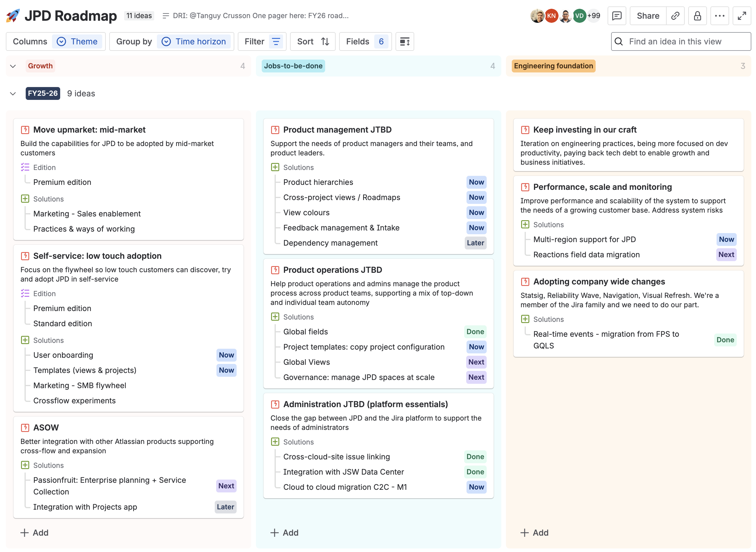756x552 pixels.
Task: Open the User onboarding solution
Action: coord(63,355)
